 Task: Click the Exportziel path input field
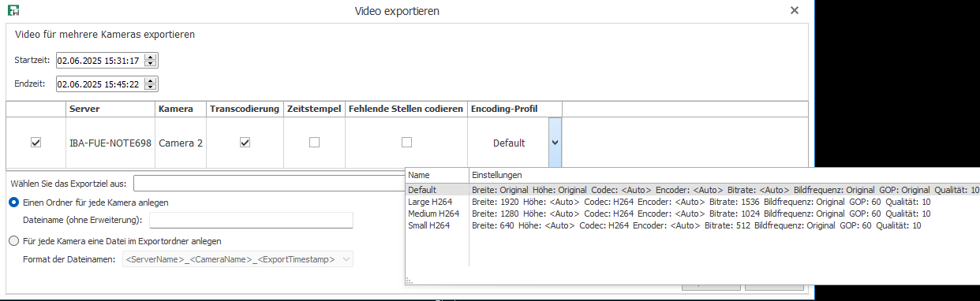269,184
